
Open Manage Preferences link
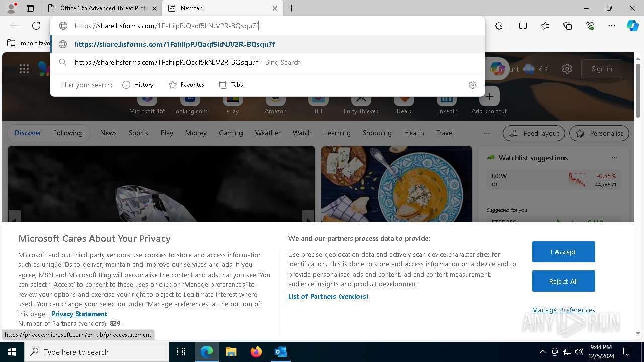[x=563, y=310]
